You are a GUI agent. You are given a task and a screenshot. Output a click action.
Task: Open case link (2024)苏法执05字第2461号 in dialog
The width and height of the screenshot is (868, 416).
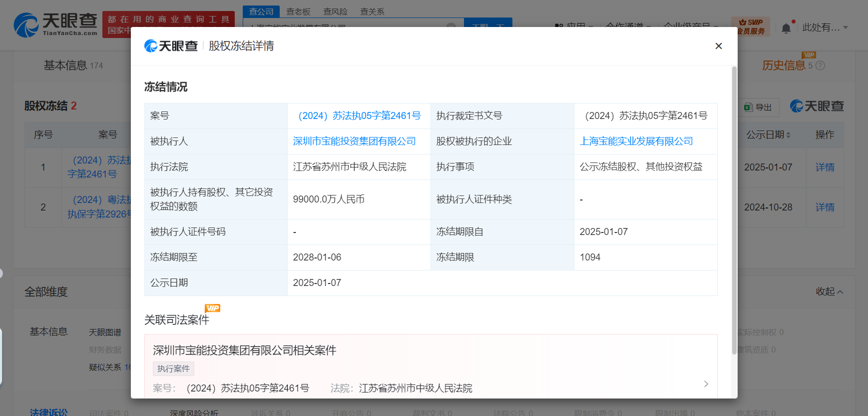pos(360,116)
